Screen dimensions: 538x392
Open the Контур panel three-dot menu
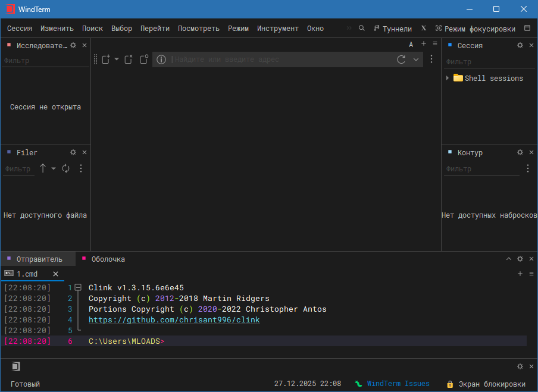(527, 169)
